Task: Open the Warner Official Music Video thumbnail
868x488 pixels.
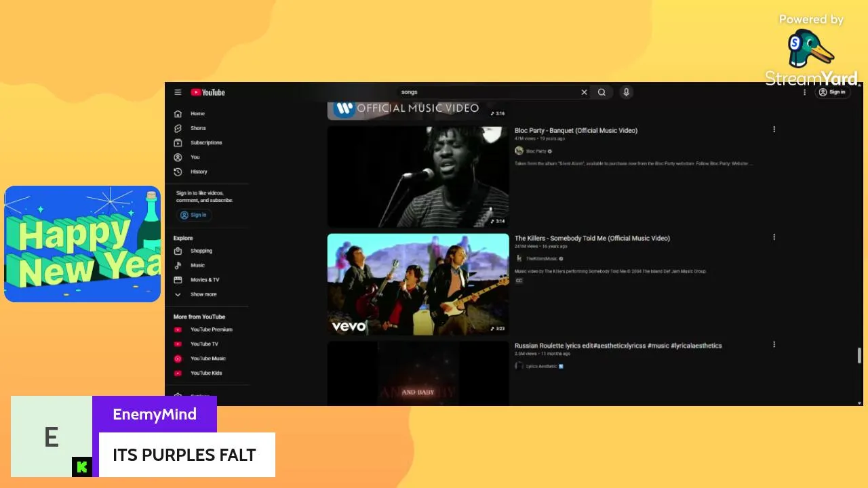Action: [x=418, y=110]
